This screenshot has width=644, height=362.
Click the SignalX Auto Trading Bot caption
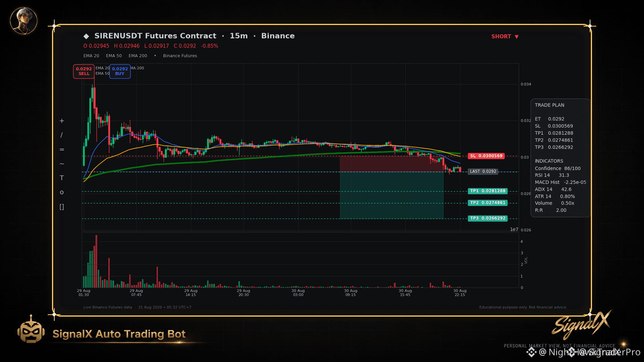[x=119, y=334]
